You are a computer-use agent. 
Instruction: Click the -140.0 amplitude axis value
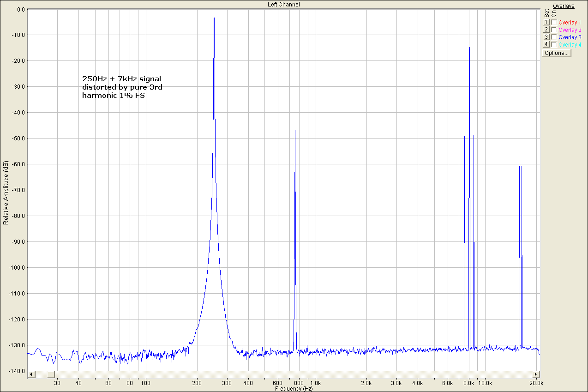[17, 371]
